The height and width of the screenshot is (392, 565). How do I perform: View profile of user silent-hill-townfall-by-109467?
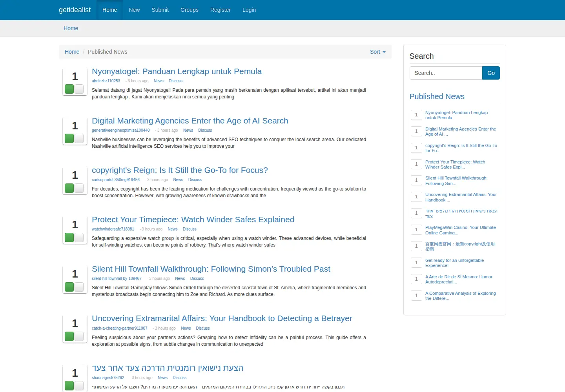pos(117,278)
